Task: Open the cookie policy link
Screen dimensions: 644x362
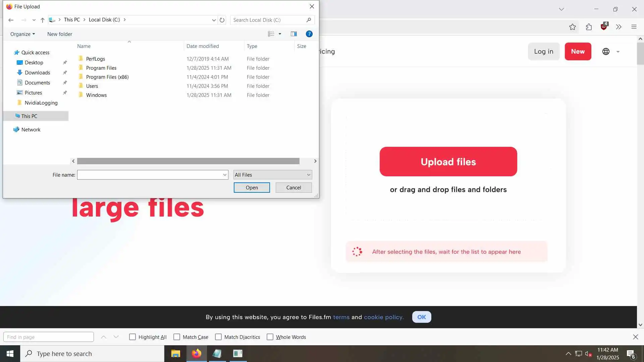Action: (x=383, y=317)
